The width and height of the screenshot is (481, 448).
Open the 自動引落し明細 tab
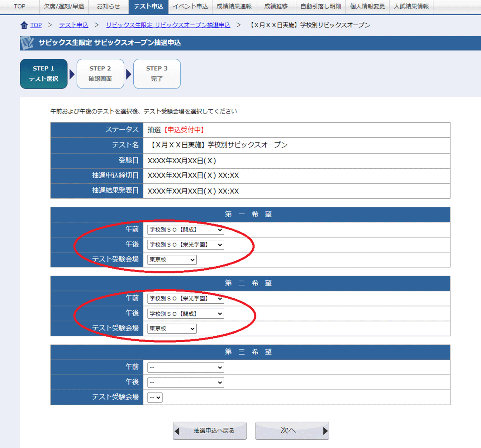[321, 6]
